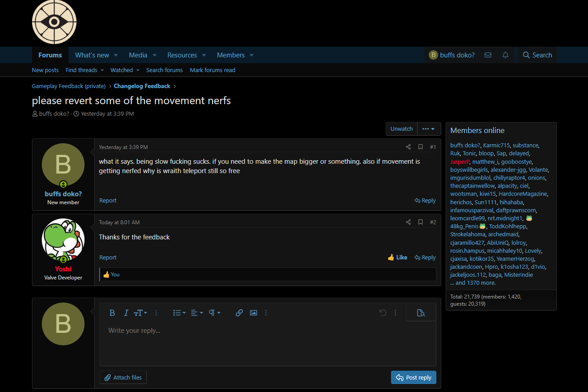This screenshot has height=392, width=588.
Task: Go to Gameplay Feedback (private) breadcrumb
Action: coord(68,86)
